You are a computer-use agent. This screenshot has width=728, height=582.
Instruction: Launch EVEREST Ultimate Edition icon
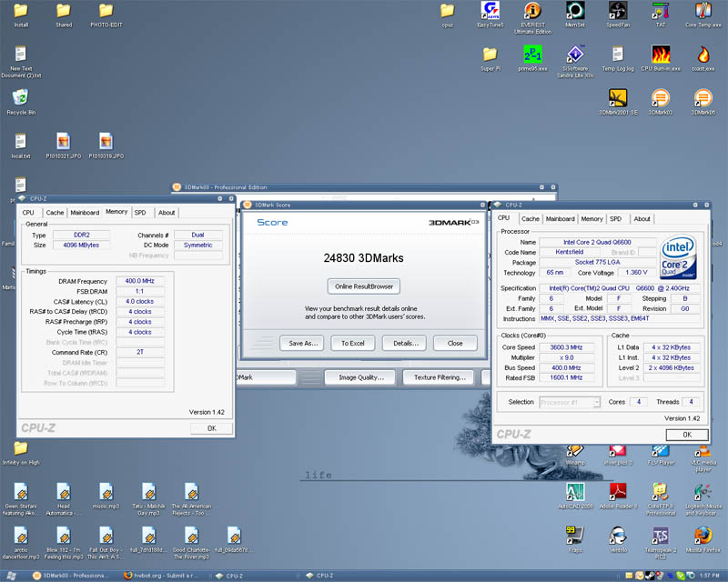(532, 17)
